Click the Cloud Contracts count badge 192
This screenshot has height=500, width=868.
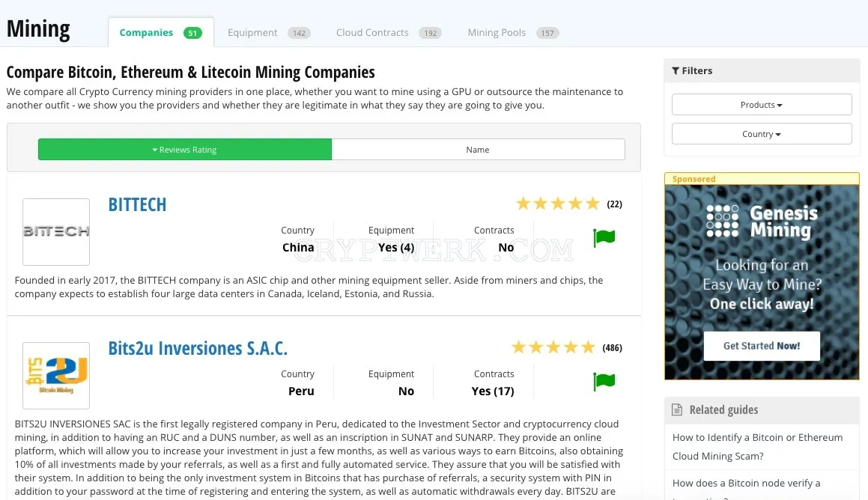point(430,33)
